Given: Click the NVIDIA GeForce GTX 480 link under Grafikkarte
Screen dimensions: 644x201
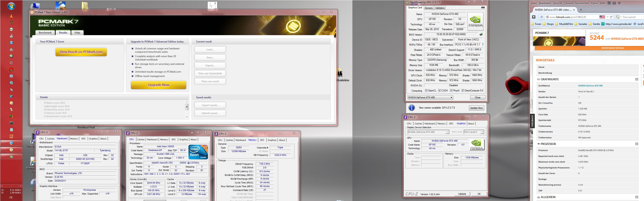Looking at the screenshot, I should pyautogui.click(x=590, y=86).
